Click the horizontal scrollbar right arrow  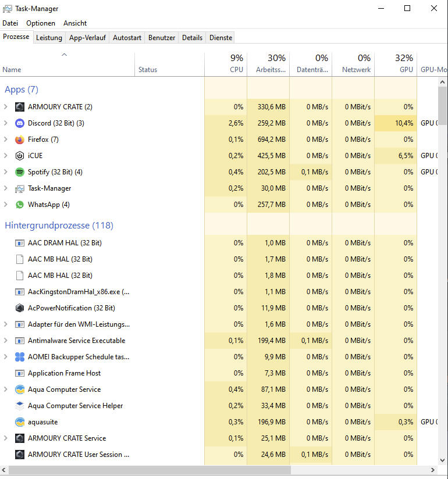click(x=433, y=470)
